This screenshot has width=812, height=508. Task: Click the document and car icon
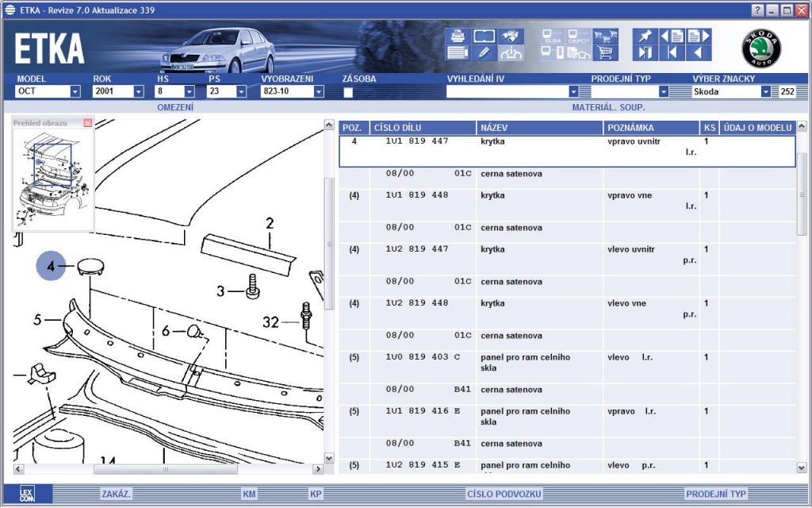(x=579, y=53)
